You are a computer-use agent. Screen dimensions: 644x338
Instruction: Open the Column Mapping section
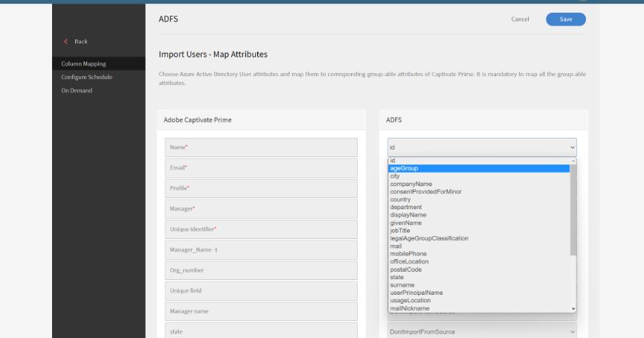82,64
